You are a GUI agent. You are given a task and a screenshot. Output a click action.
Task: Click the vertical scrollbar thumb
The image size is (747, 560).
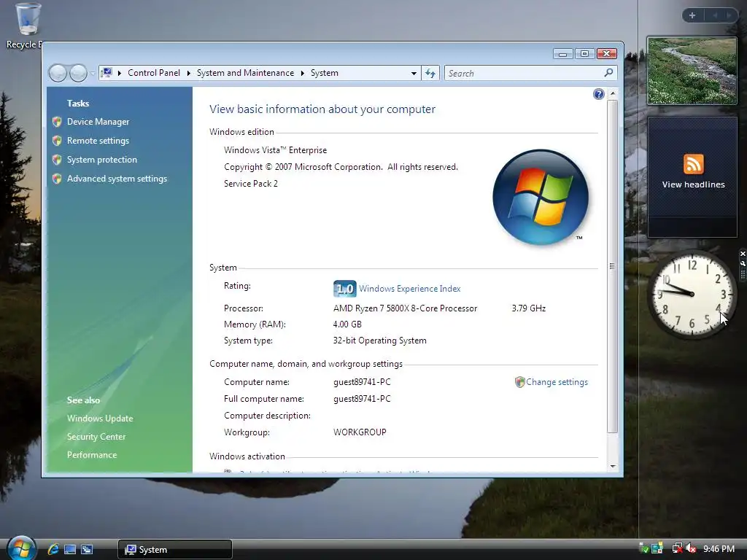(x=613, y=266)
